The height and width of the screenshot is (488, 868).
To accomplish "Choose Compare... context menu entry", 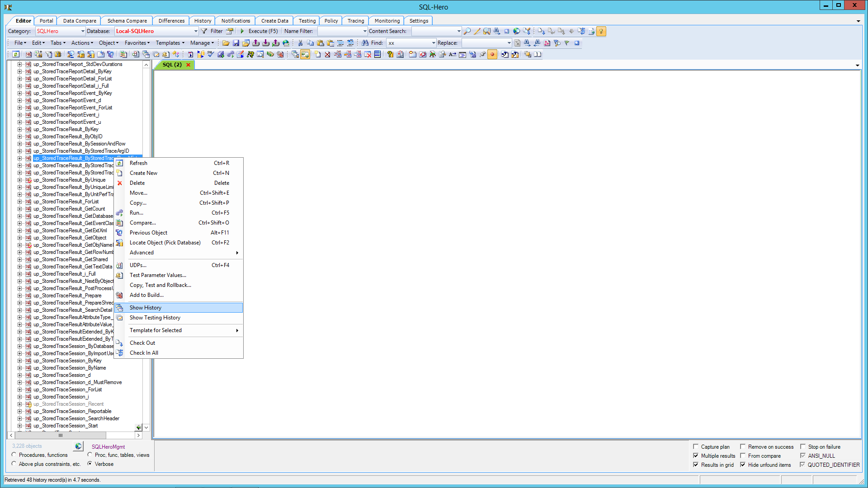I will [179, 223].
